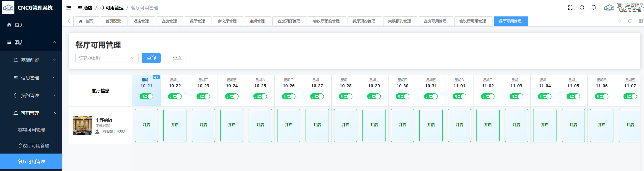
Task: Click the 重置 reset button
Action: pyautogui.click(x=177, y=58)
